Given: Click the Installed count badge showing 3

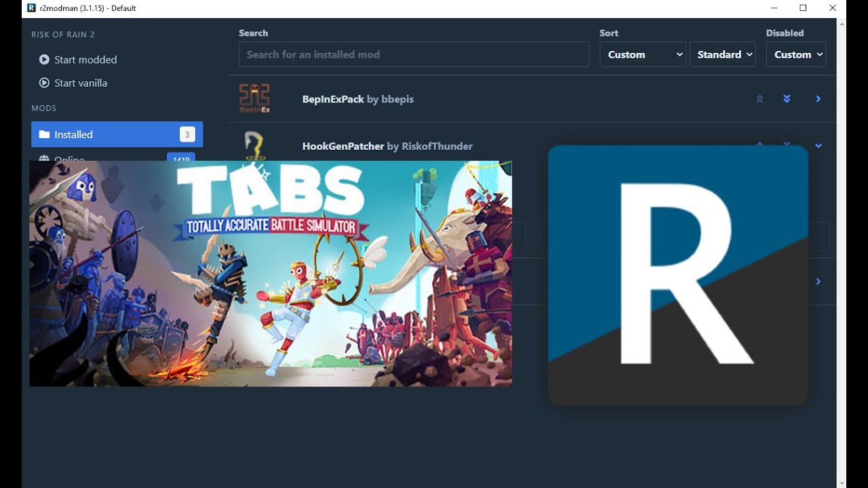Looking at the screenshot, I should 187,134.
